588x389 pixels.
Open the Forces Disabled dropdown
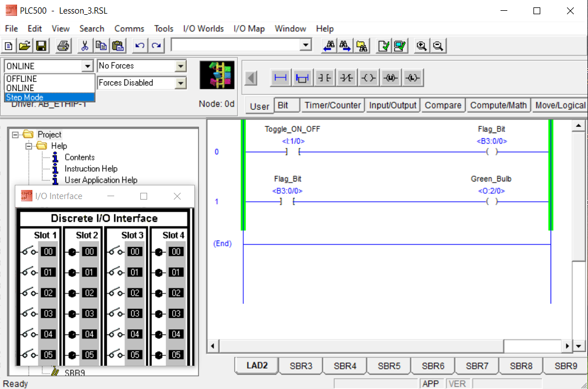(x=180, y=82)
